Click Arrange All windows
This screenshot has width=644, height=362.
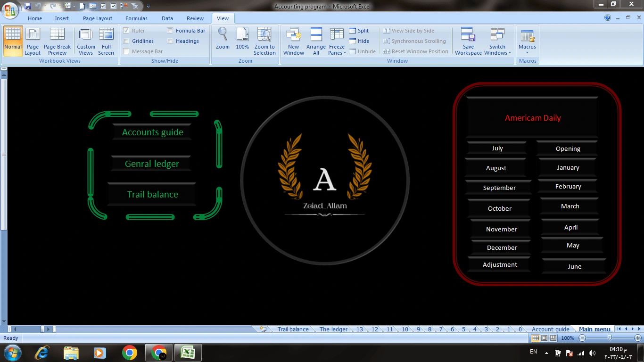pos(316,41)
